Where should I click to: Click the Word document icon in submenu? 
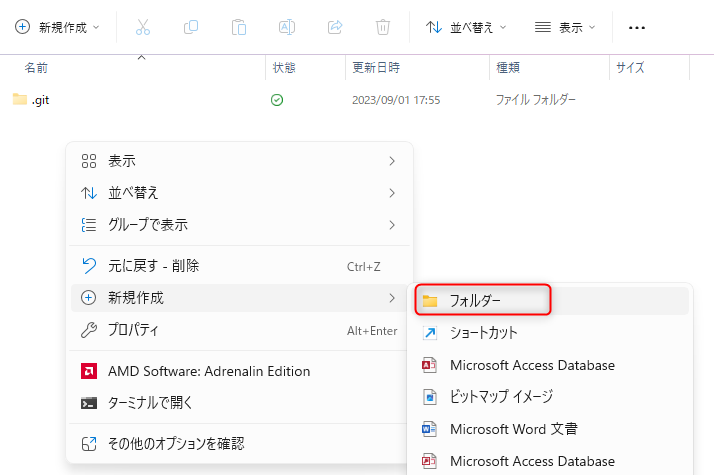coord(429,429)
